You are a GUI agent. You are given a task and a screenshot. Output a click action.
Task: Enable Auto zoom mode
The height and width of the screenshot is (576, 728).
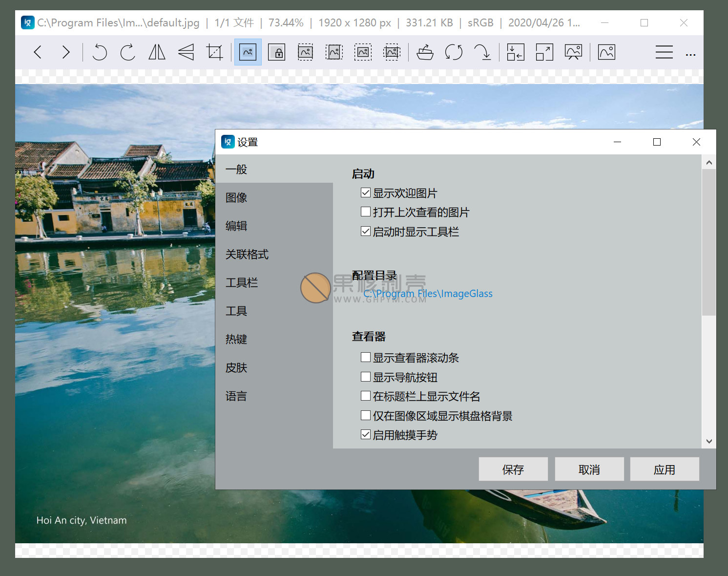(248, 52)
